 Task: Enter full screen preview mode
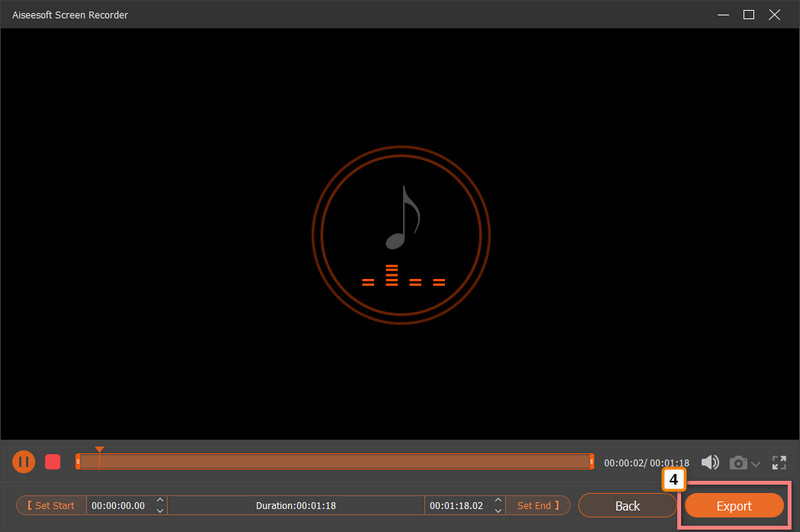click(x=779, y=462)
